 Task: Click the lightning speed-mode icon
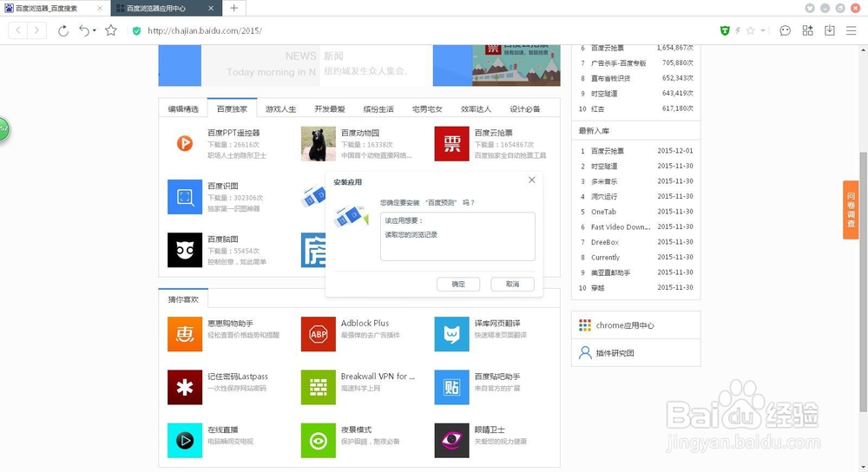coord(737,30)
